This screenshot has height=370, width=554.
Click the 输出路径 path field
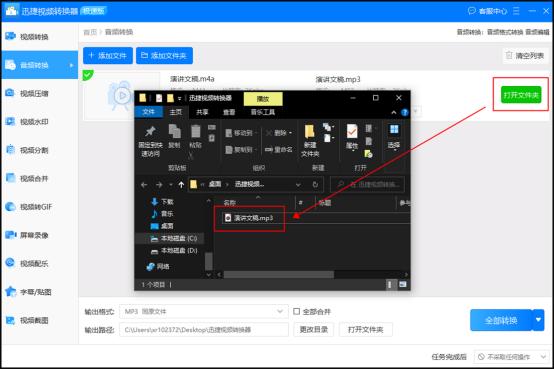(x=204, y=330)
